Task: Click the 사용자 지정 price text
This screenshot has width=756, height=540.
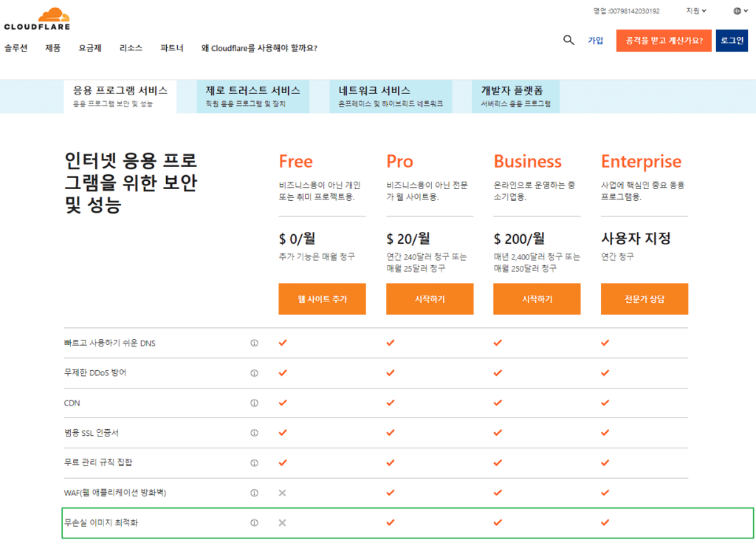Action: (636, 238)
